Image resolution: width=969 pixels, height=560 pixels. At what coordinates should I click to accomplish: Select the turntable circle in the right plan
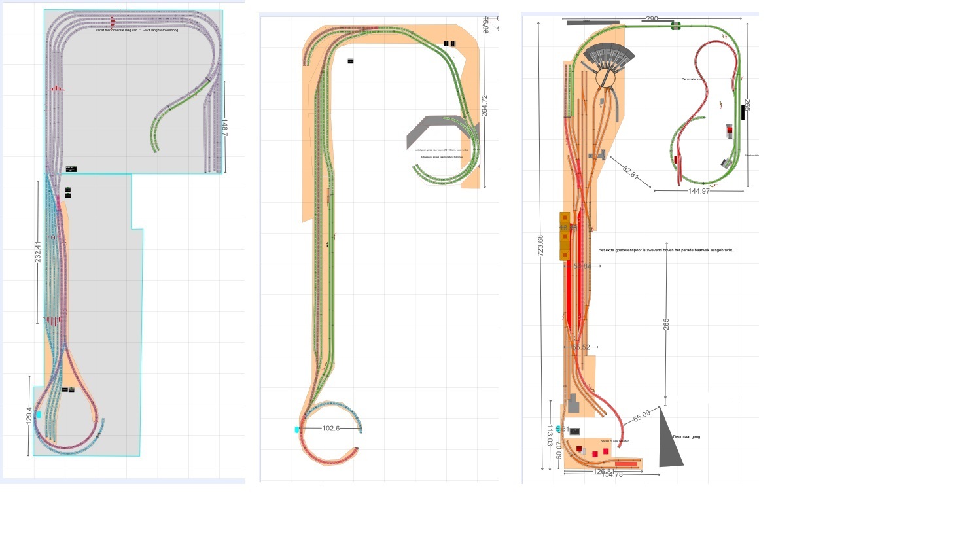pos(607,78)
